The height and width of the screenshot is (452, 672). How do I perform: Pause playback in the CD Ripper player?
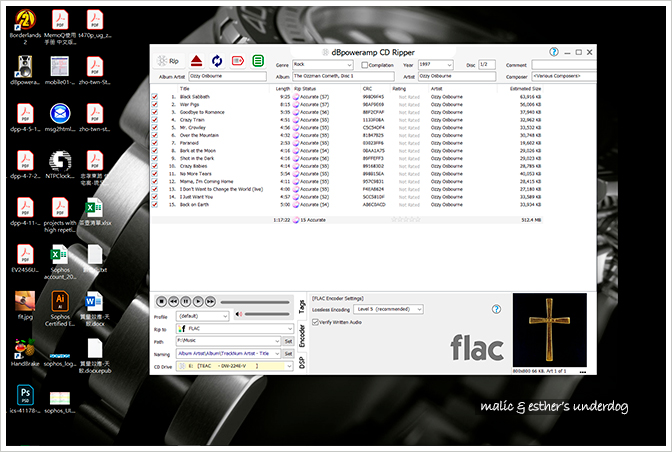(186, 302)
